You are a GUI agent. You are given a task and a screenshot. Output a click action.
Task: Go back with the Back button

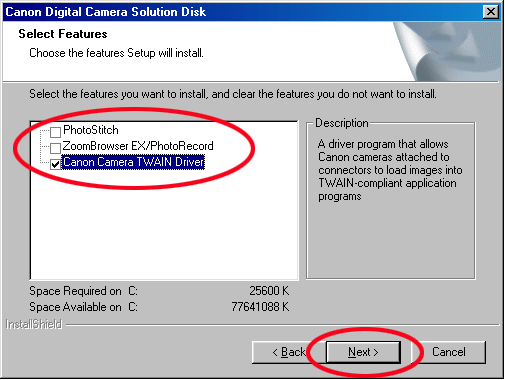click(x=289, y=352)
